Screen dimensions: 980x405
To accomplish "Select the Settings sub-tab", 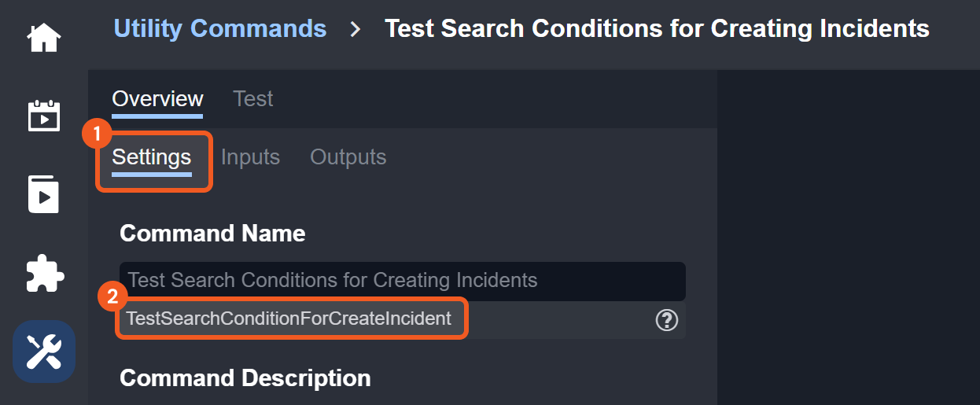I will (x=152, y=157).
